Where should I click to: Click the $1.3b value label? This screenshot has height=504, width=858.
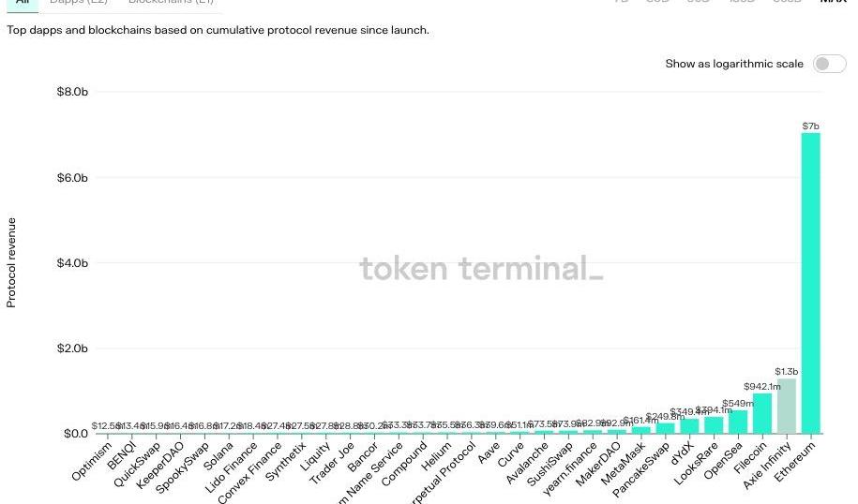coord(786,371)
